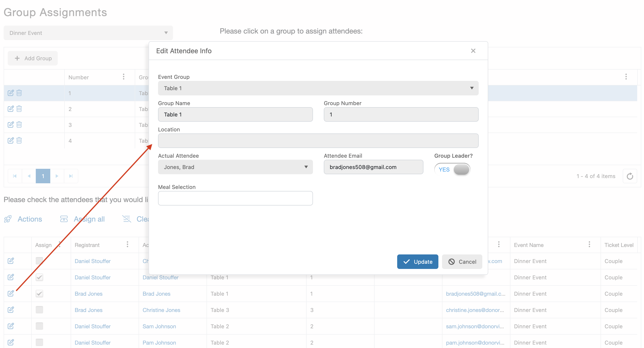Open the Actual Attendee dropdown
Screen dimensions: 644x348
(235, 167)
